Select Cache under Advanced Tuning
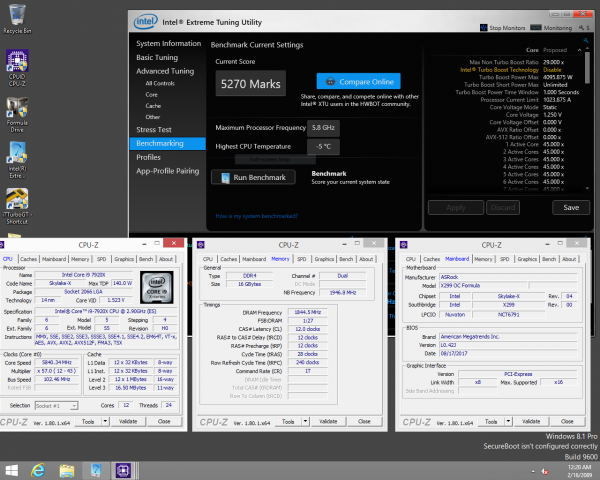Screen dimensions: 600x480 pyautogui.click(x=153, y=106)
